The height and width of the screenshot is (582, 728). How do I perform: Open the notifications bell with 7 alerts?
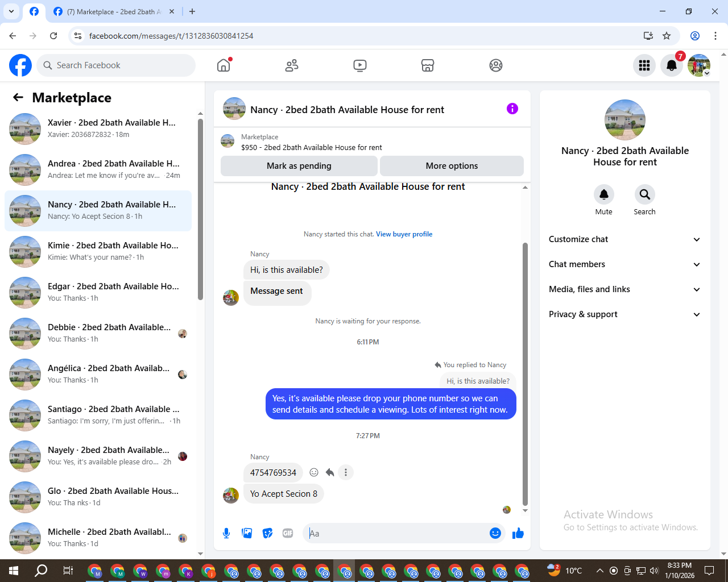(x=672, y=65)
